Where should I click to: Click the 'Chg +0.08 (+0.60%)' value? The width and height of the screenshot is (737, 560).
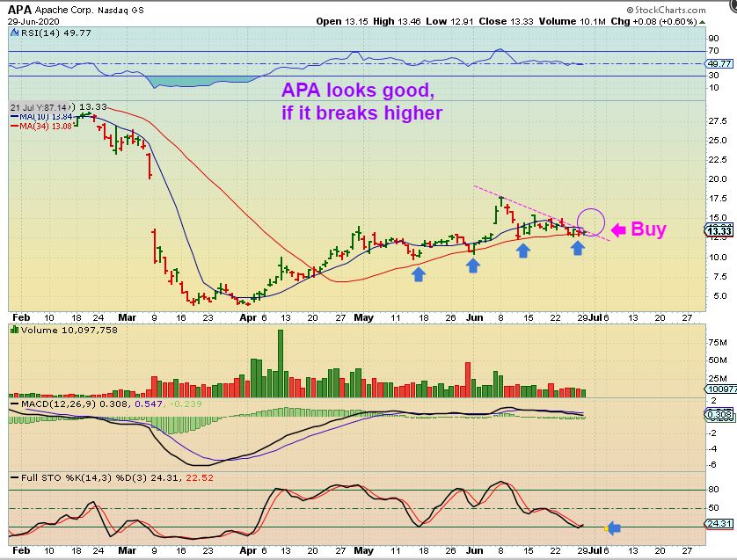click(653, 22)
